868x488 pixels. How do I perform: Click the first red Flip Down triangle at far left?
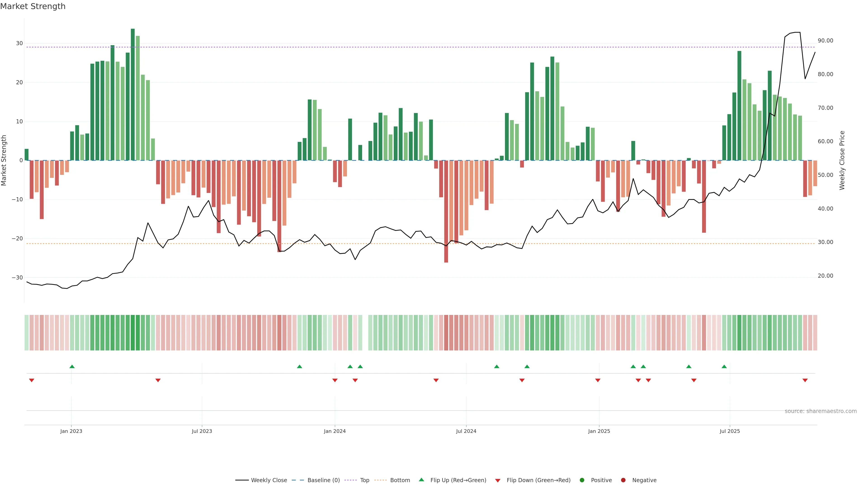click(32, 380)
